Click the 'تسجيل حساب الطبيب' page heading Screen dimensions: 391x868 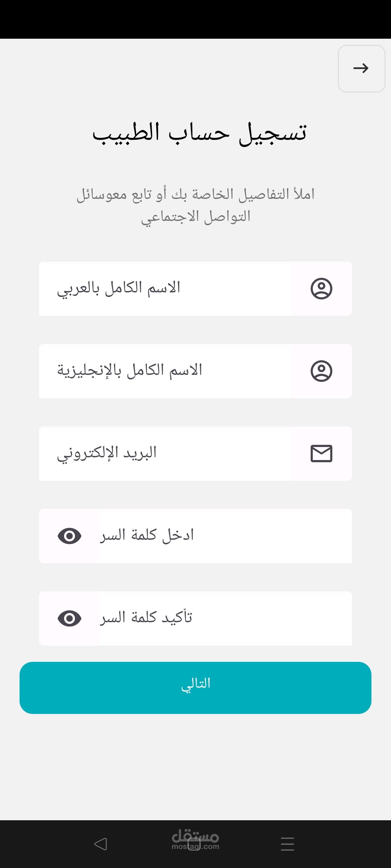(x=199, y=133)
